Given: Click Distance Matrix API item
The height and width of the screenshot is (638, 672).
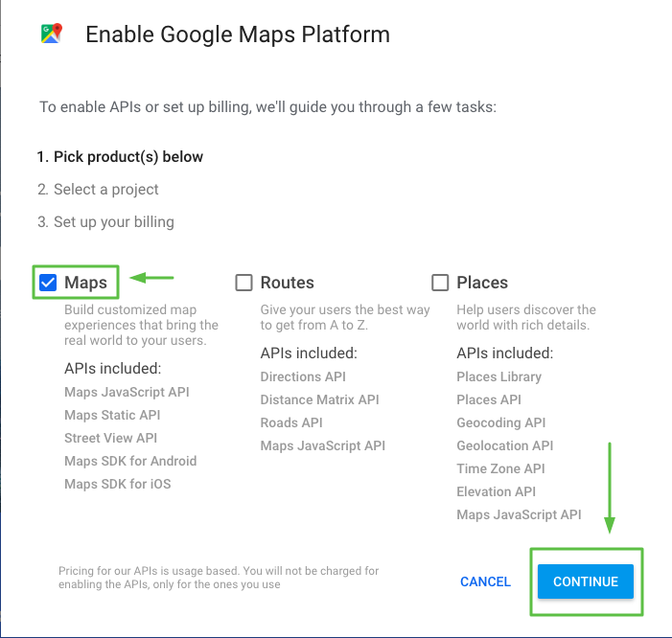Looking at the screenshot, I should [x=319, y=399].
